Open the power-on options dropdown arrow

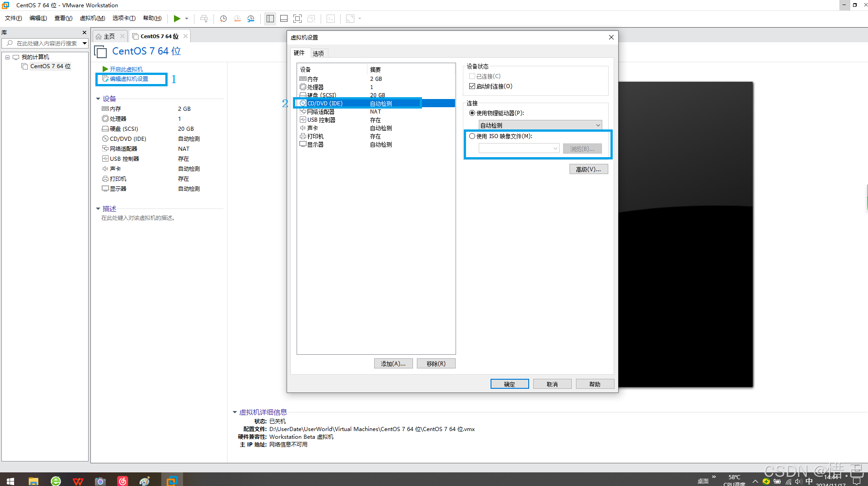(x=187, y=19)
